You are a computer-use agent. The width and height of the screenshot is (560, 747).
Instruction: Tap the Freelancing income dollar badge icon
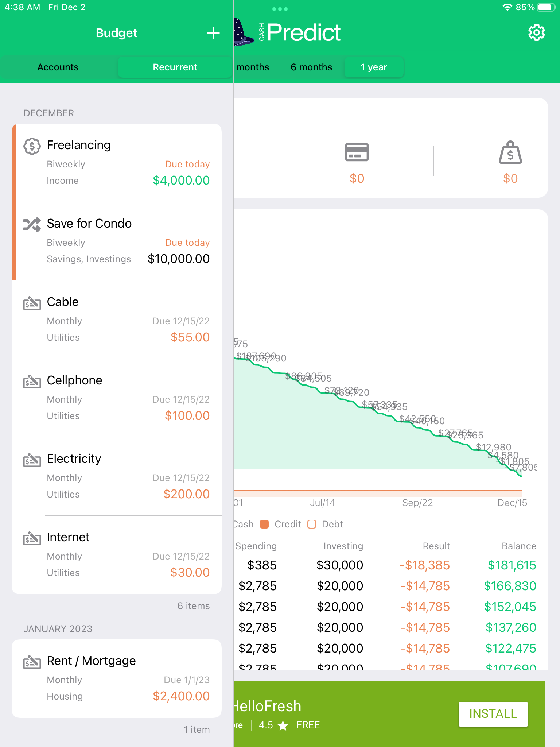click(32, 146)
